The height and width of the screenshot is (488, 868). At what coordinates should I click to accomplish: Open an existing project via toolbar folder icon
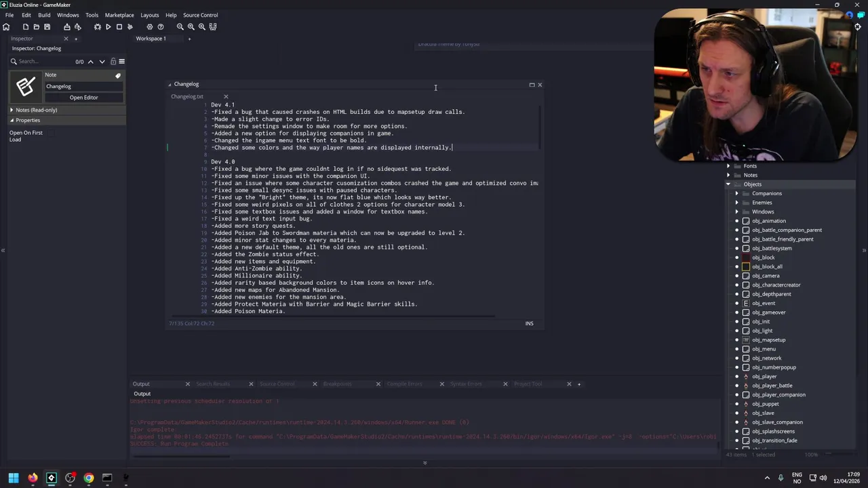[37, 26]
